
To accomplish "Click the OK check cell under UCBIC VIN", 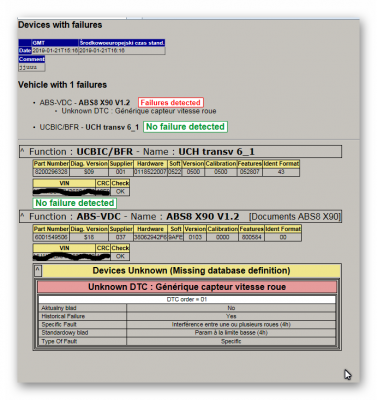I will point(120,191).
